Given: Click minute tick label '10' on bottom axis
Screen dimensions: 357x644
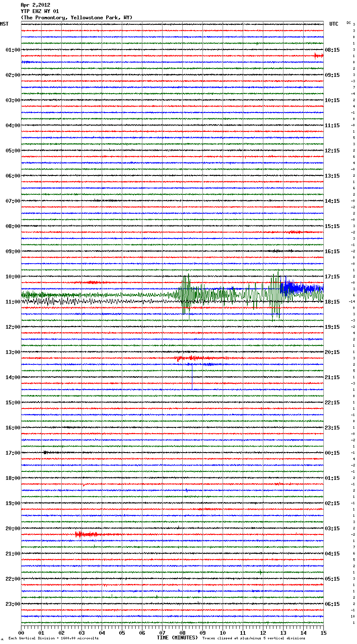Looking at the screenshot, I should tap(223, 633).
